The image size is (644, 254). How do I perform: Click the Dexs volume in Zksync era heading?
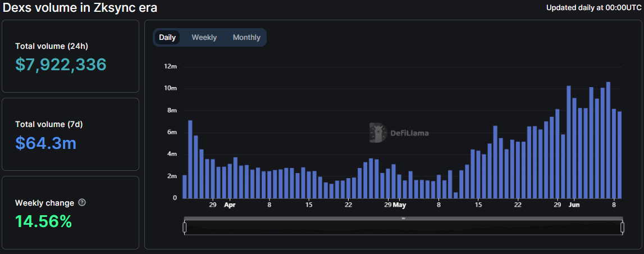(80, 7)
